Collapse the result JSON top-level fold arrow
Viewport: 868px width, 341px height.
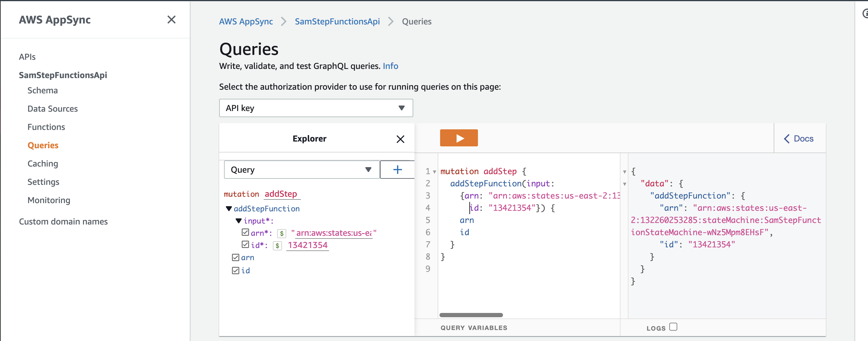coord(624,172)
